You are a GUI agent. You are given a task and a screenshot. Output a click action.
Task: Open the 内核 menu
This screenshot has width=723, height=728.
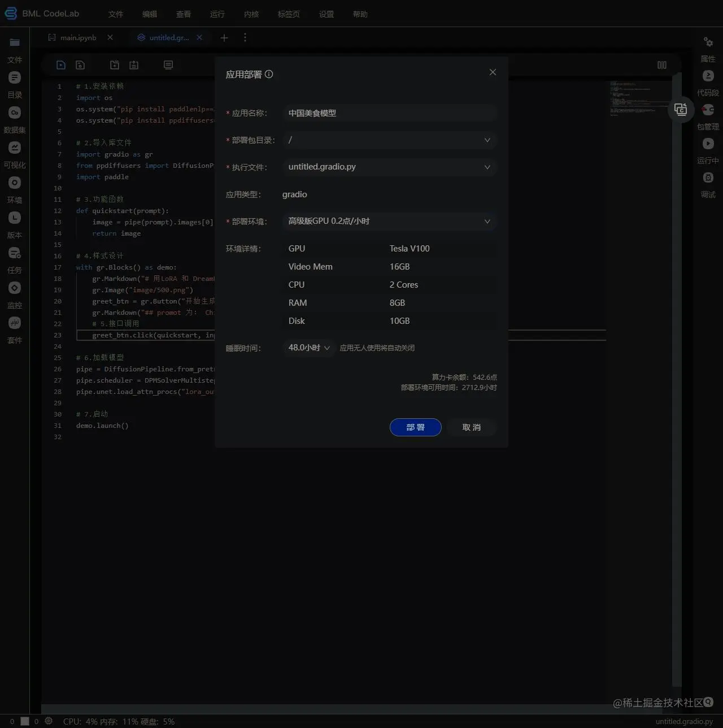(251, 14)
